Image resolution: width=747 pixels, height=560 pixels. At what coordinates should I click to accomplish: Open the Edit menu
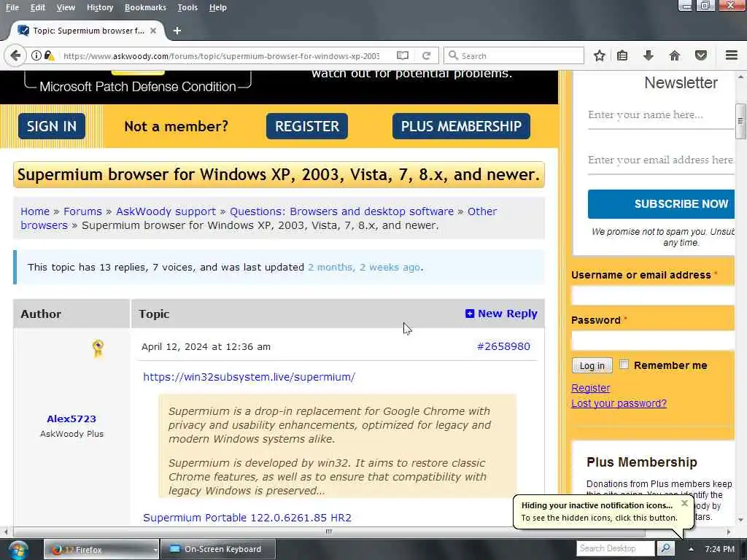(x=38, y=7)
